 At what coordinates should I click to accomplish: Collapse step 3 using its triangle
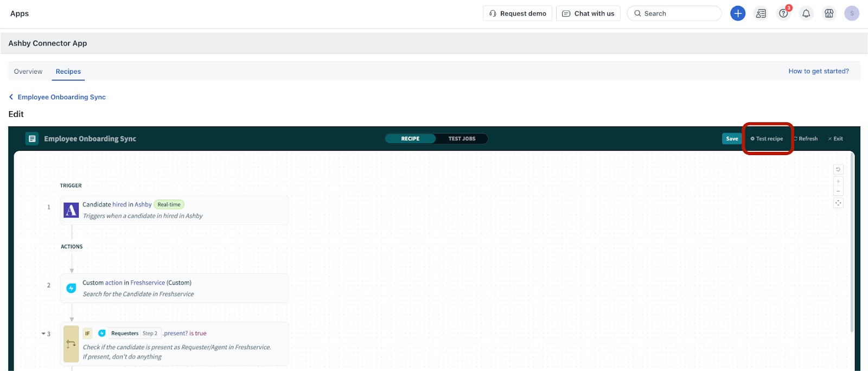(x=43, y=334)
